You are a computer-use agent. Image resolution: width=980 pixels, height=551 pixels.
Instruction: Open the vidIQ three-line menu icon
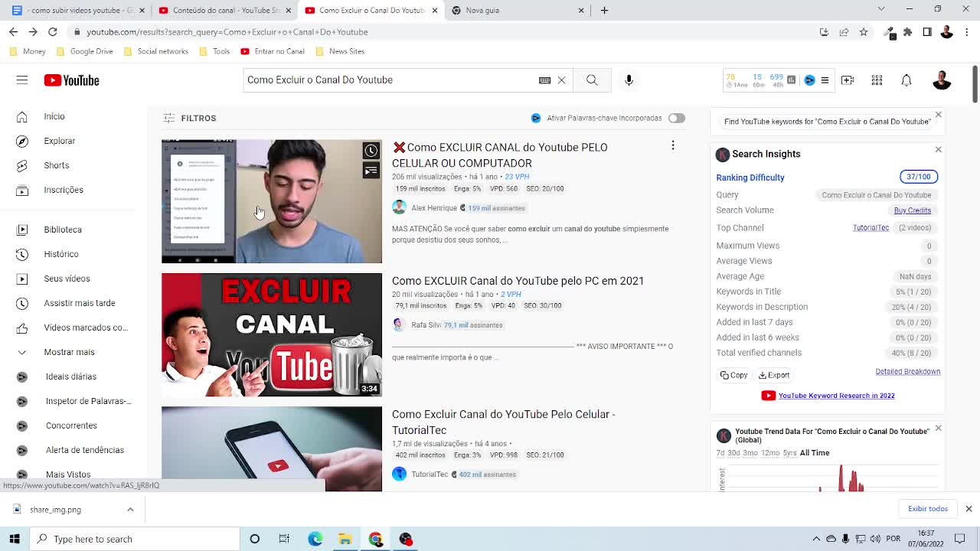[825, 80]
